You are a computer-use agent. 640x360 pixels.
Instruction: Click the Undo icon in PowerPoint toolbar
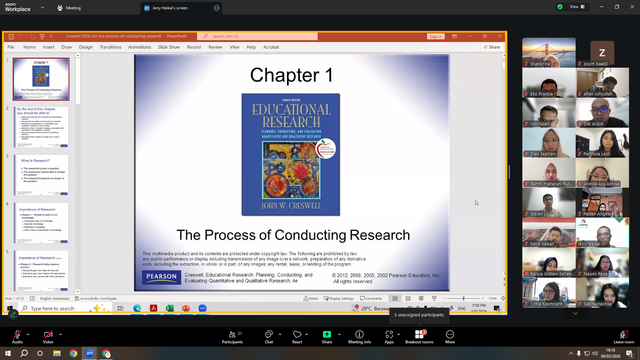20,36
